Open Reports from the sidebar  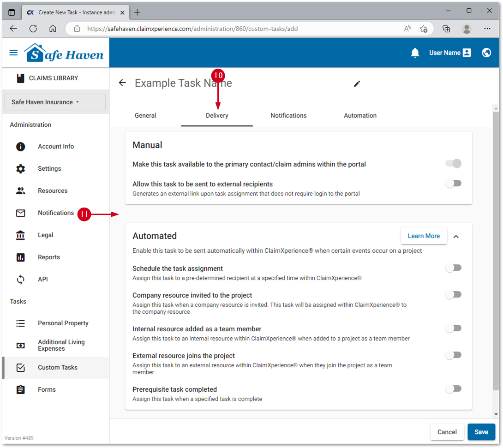click(x=48, y=257)
